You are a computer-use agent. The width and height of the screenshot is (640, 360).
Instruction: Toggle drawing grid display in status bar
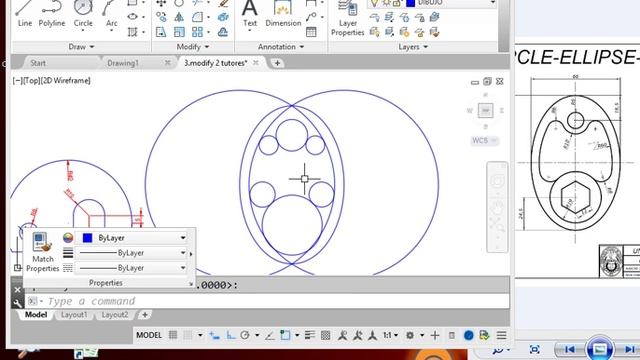tap(173, 336)
